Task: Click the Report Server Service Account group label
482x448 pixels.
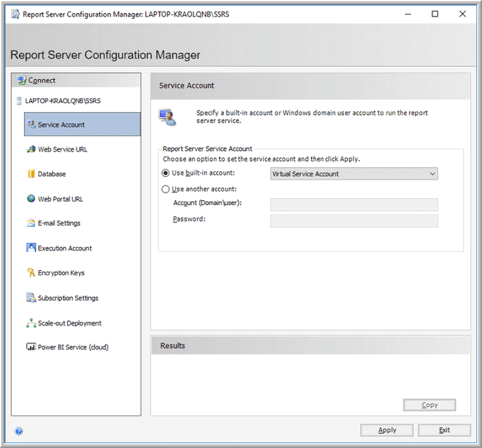Action: 208,149
